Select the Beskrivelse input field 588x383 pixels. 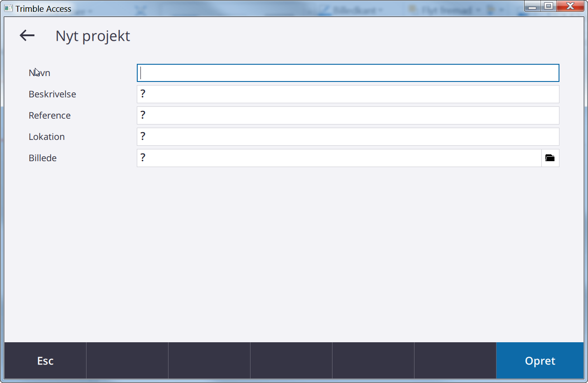348,94
